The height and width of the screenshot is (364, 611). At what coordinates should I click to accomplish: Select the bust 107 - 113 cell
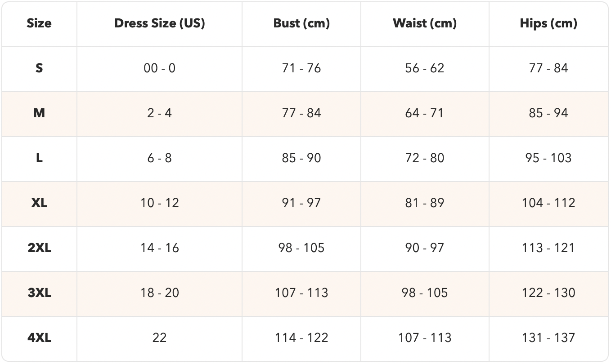coord(301,293)
